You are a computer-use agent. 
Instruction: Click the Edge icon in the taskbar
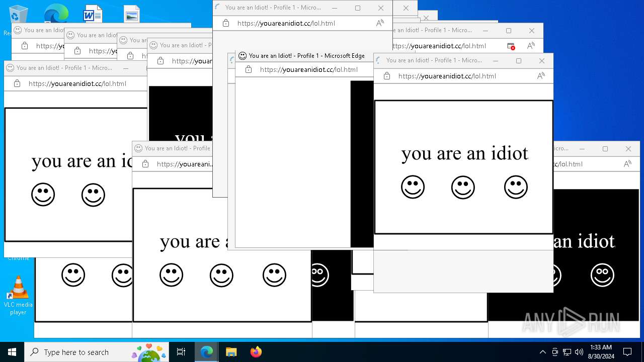tap(207, 352)
